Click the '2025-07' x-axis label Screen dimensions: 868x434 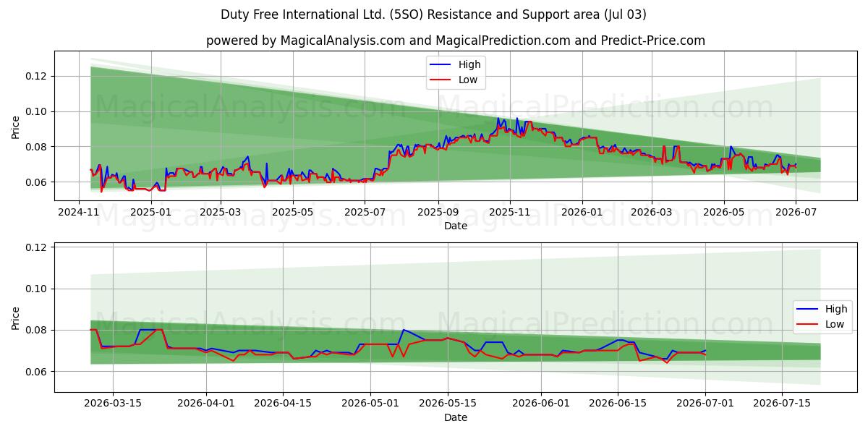(x=365, y=212)
